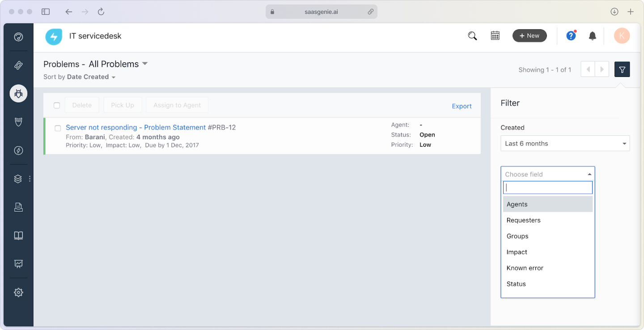Viewport: 644px width, 330px height.
Task: Open the Changes shield icon
Action: (x=18, y=122)
